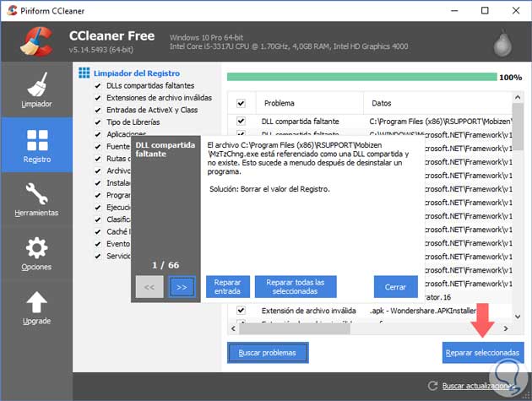
Task: Click Reparar seleccionadas button
Action: point(482,353)
